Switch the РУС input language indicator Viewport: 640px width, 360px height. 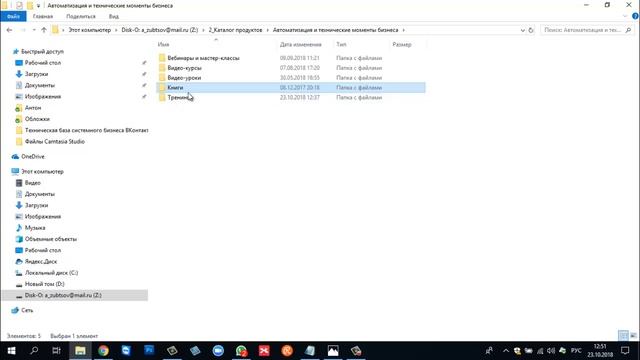click(x=576, y=351)
